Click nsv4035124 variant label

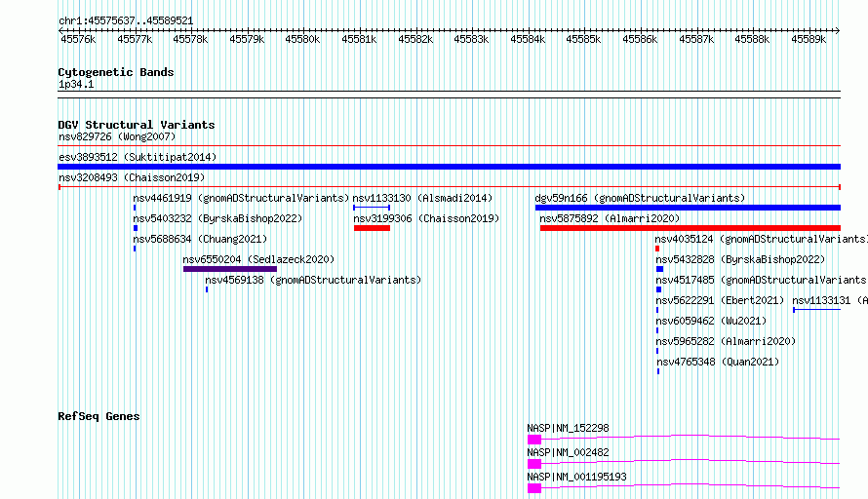click(761, 239)
